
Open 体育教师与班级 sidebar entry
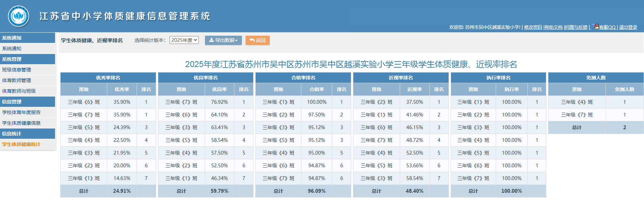19,91
